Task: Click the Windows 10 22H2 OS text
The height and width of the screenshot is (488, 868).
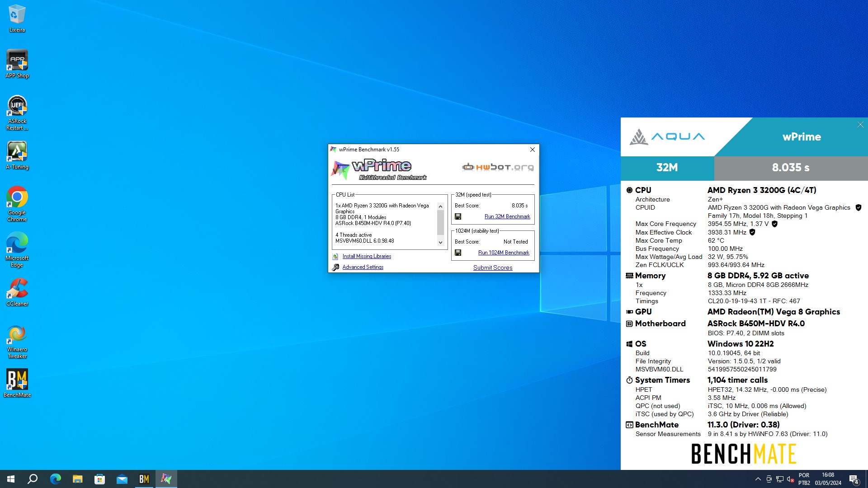Action: [x=741, y=344]
